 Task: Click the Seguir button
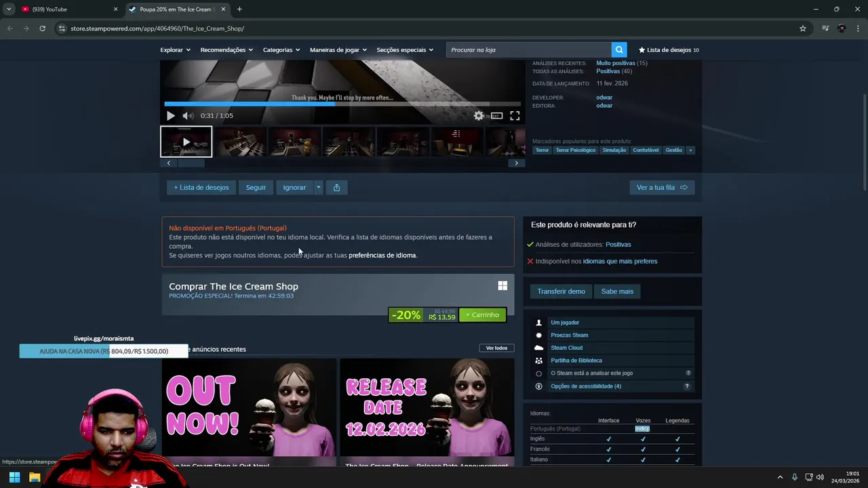pos(256,188)
